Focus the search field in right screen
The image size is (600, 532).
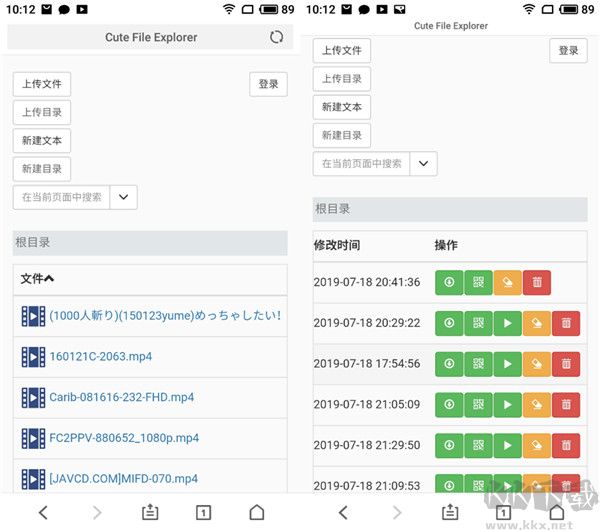(x=362, y=163)
